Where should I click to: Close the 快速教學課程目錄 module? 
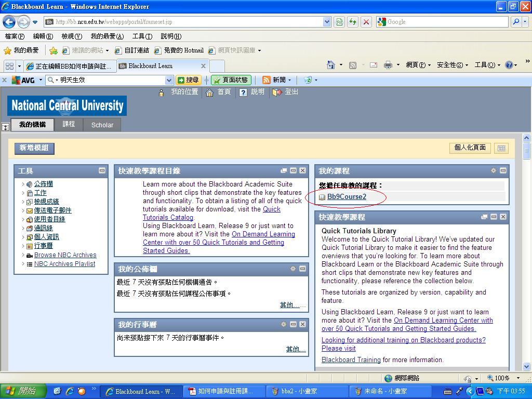[302, 170]
